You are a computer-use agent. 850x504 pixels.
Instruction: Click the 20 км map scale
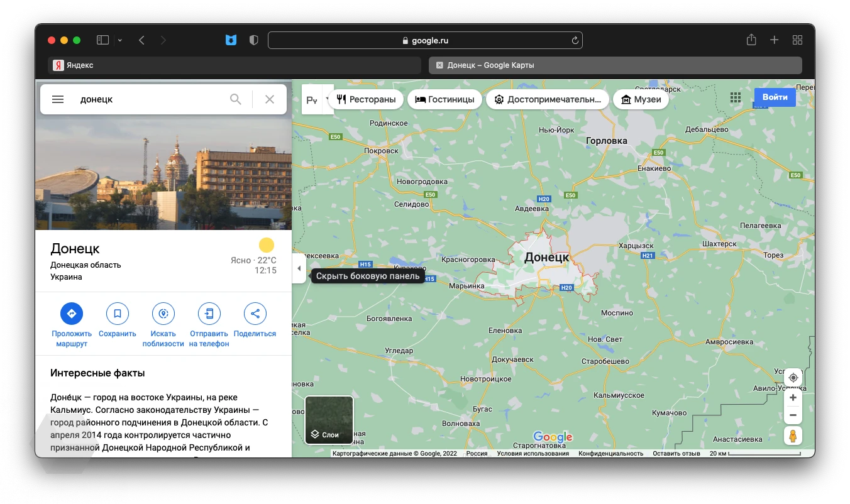point(755,453)
